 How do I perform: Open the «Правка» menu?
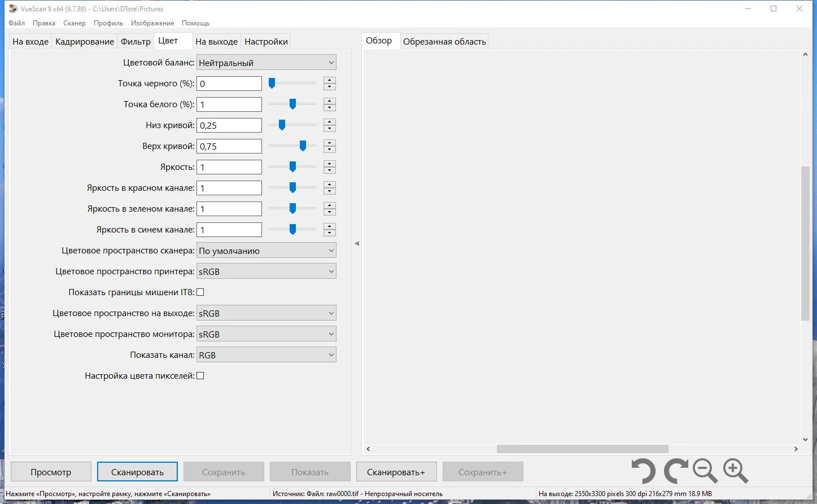click(x=44, y=23)
